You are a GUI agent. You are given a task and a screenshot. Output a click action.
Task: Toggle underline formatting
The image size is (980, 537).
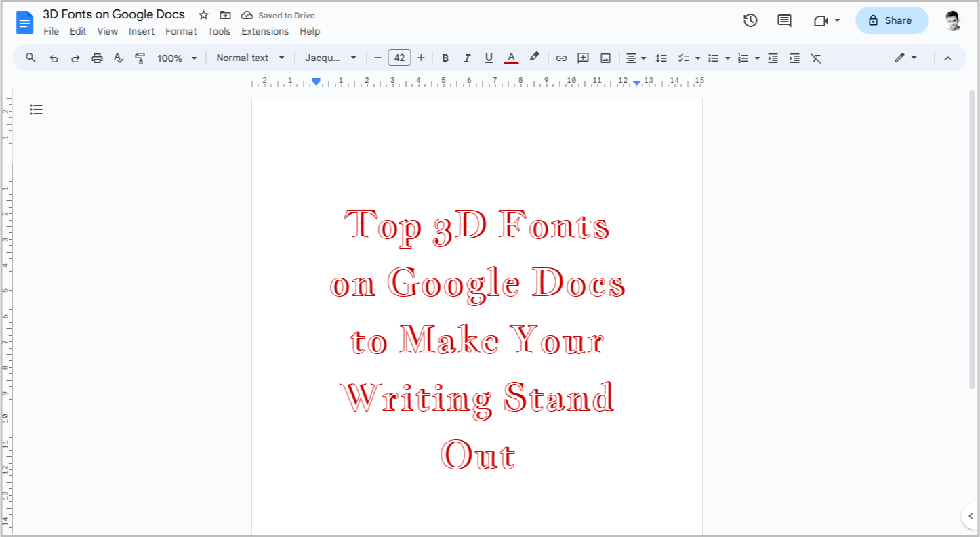coord(489,58)
